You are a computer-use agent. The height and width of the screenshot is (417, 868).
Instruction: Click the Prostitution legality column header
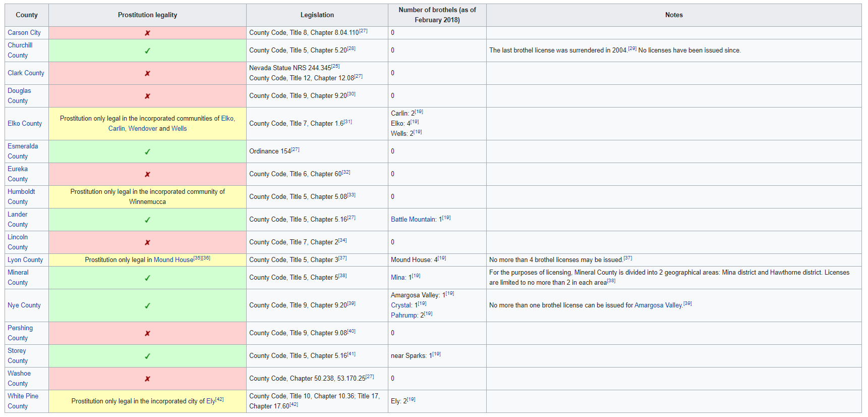147,15
